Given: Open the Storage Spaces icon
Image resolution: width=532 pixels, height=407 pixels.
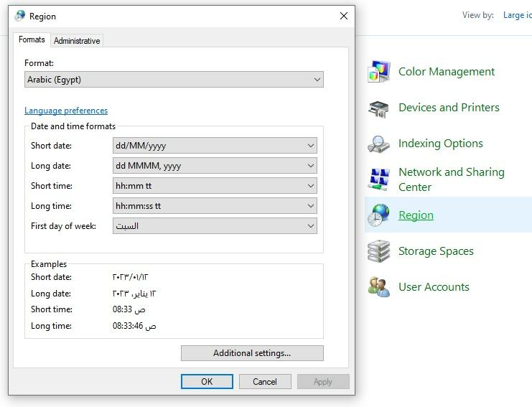Looking at the screenshot, I should click(x=378, y=251).
